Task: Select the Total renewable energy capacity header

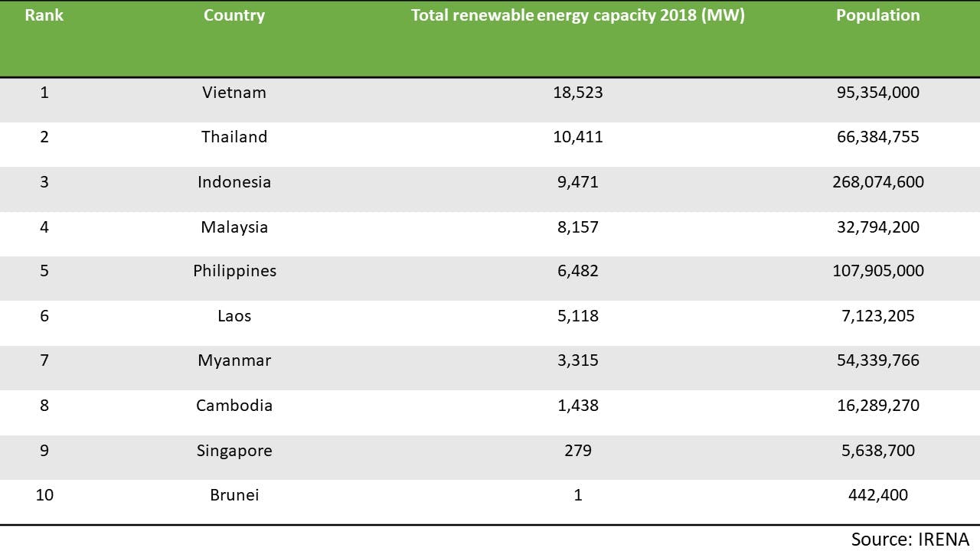Action: tap(577, 15)
